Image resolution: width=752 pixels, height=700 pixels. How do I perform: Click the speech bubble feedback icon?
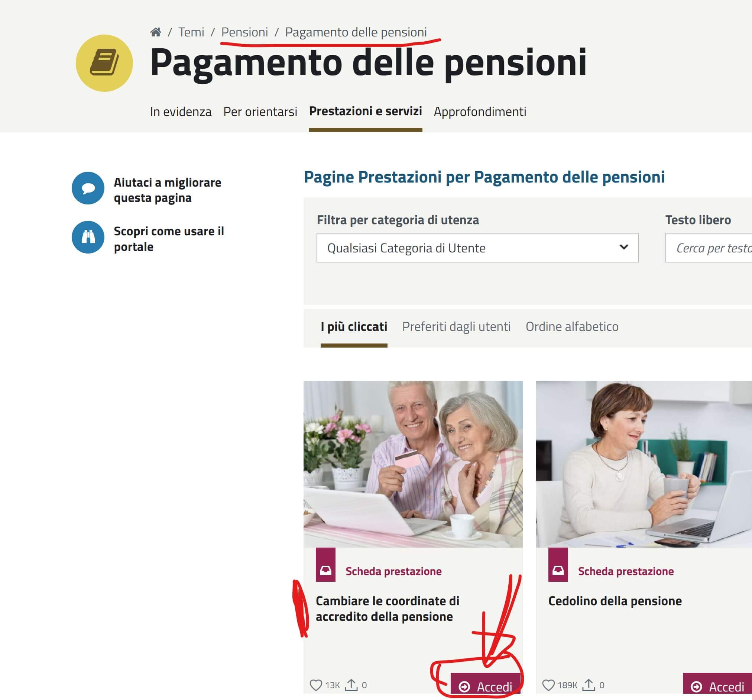tap(88, 188)
